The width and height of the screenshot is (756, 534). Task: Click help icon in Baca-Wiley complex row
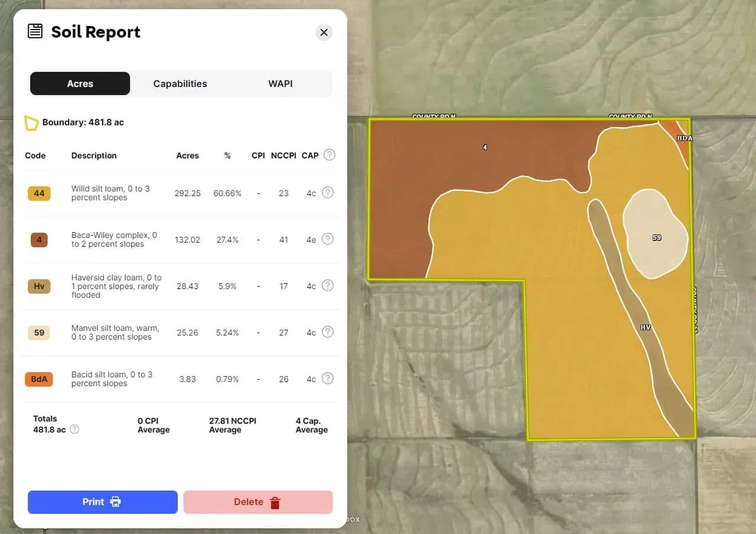328,239
